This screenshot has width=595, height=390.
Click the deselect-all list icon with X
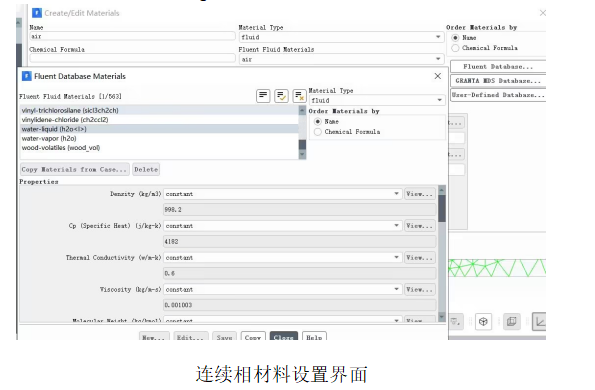[x=299, y=96]
